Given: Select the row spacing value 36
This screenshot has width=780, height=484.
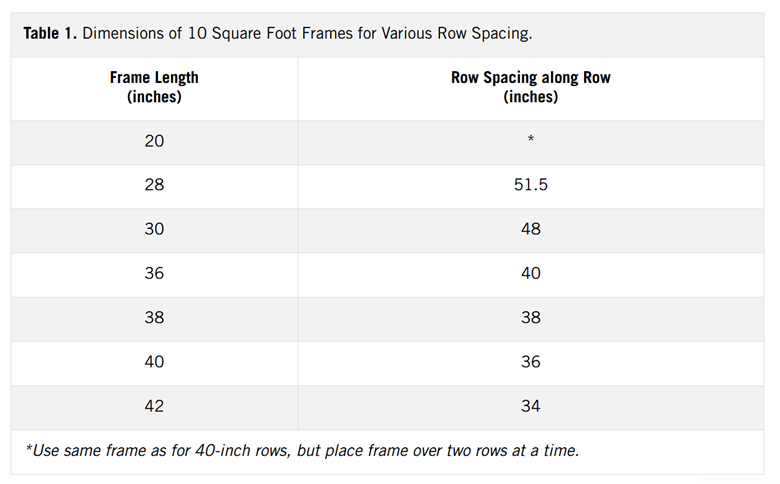Looking at the screenshot, I should 531,362.
